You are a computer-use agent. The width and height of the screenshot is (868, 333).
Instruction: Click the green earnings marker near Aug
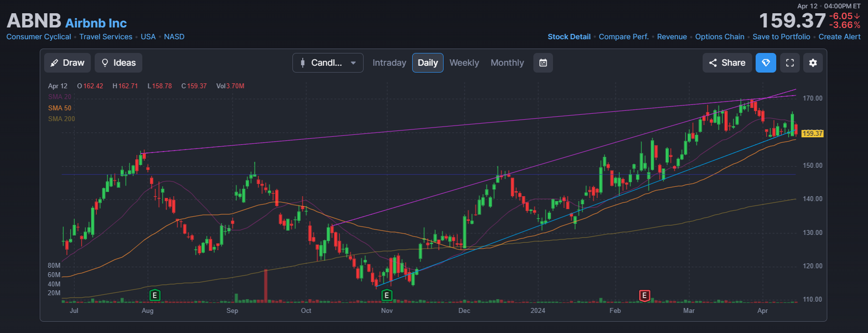pyautogui.click(x=155, y=295)
